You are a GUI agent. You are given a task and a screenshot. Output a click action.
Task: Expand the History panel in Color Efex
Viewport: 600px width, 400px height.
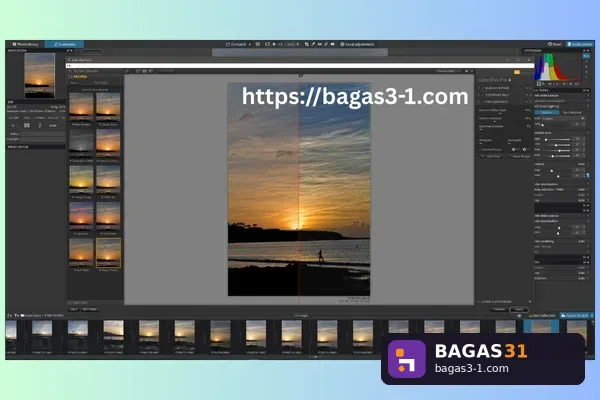pyautogui.click(x=78, y=303)
